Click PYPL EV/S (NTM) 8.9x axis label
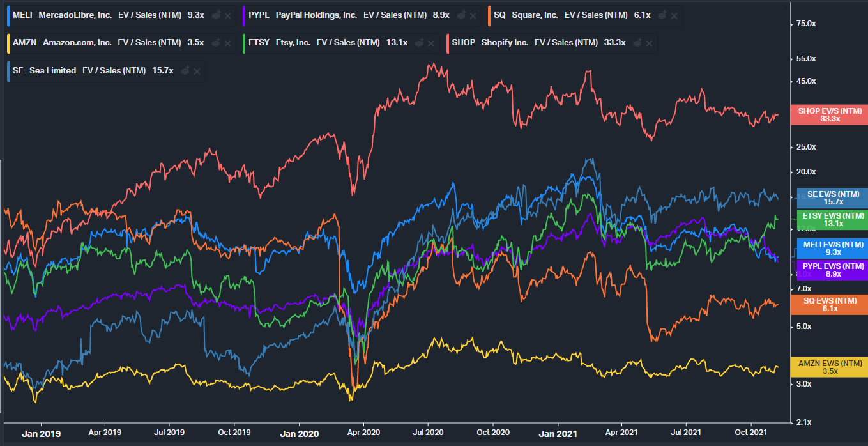The image size is (868, 446). [x=832, y=270]
